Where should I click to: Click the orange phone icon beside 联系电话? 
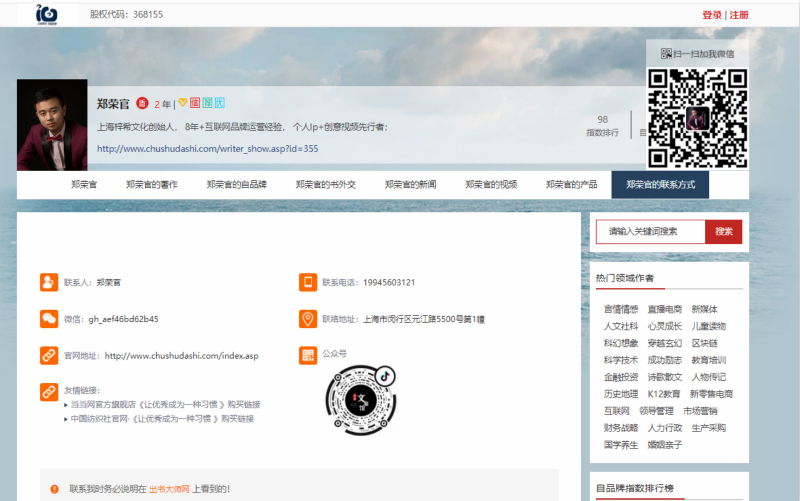click(308, 282)
